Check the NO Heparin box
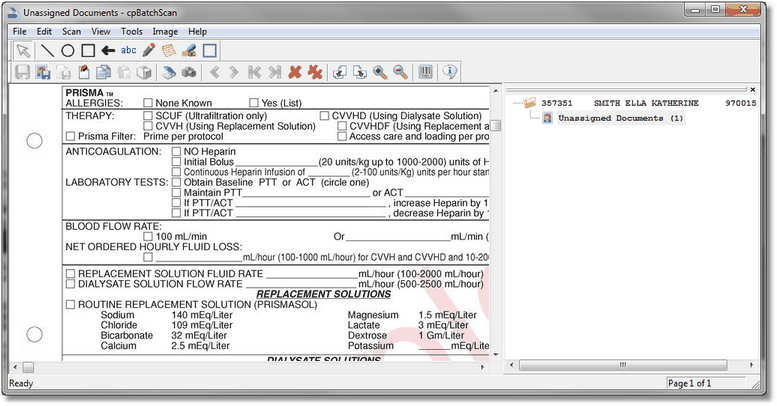The width and height of the screenshot is (777, 406). click(x=176, y=151)
